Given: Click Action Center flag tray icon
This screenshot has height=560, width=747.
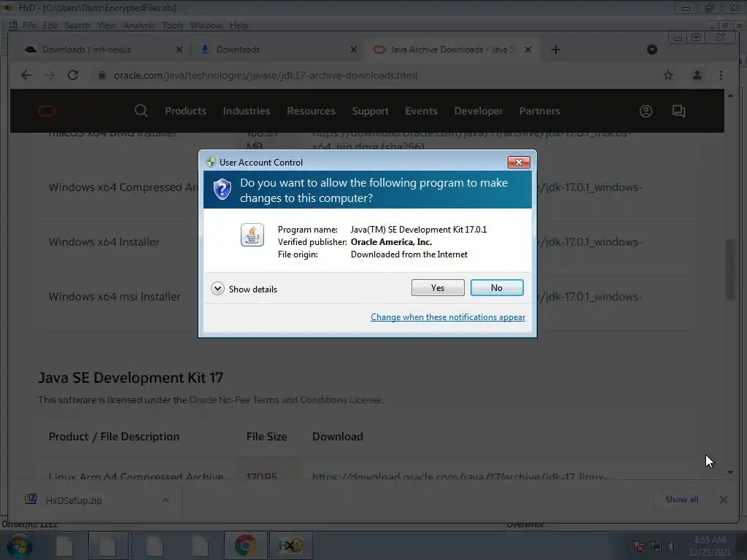Looking at the screenshot, I should (x=638, y=546).
